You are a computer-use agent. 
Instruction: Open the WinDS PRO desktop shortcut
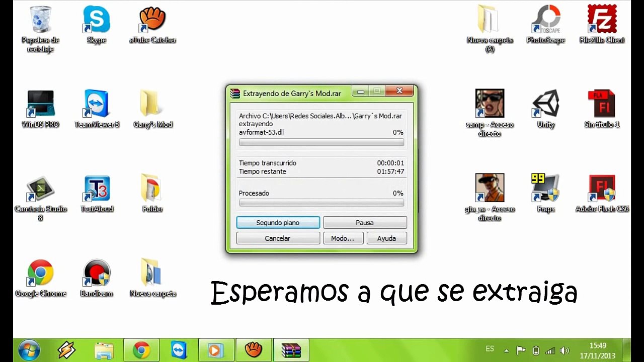click(41, 109)
